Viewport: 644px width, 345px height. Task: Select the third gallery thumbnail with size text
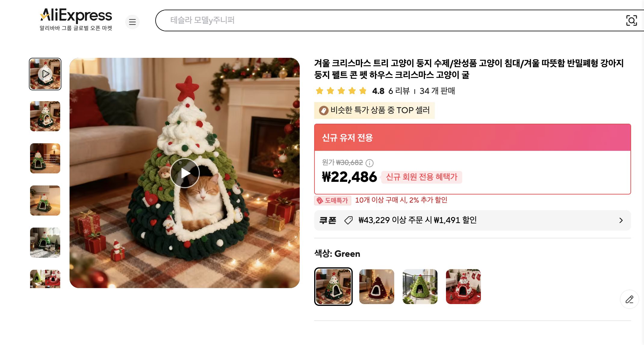pos(45,158)
